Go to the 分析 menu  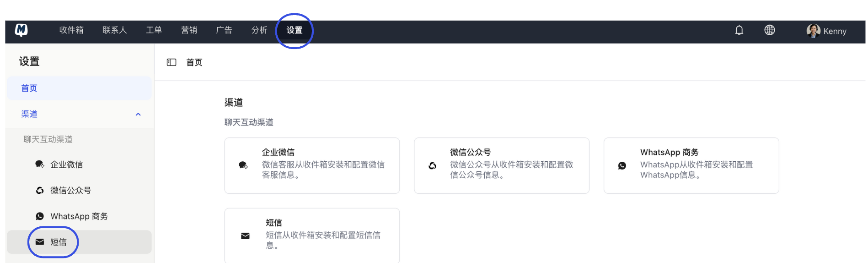259,30
